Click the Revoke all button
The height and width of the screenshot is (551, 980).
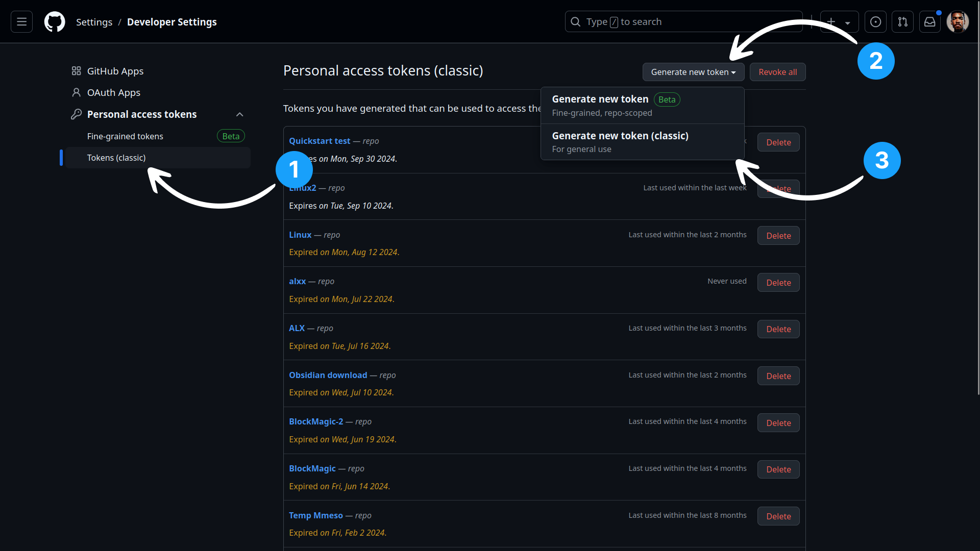[777, 72]
